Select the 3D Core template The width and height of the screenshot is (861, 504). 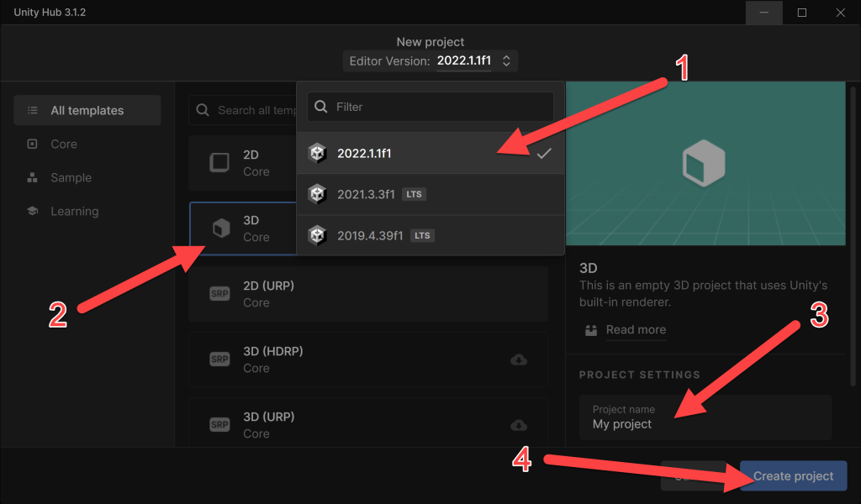243,228
